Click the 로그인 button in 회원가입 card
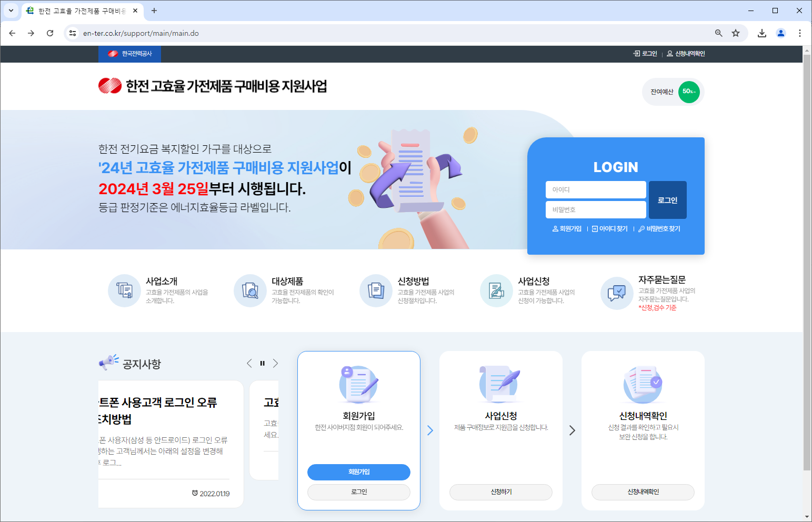This screenshot has height=522, width=812. click(x=359, y=492)
